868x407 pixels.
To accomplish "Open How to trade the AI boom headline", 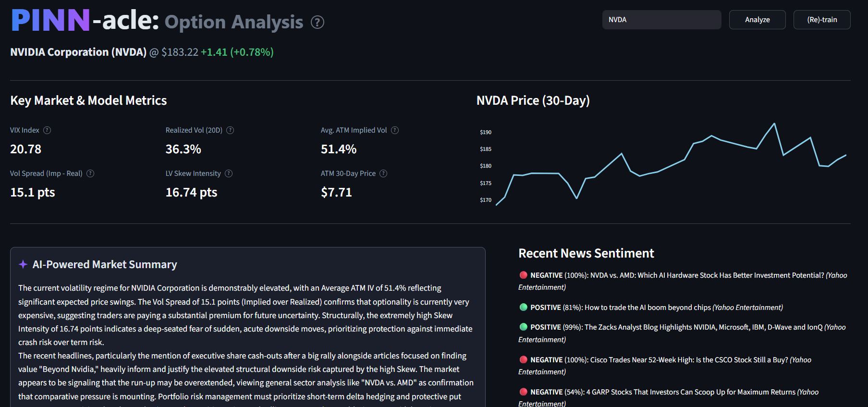I will pyautogui.click(x=657, y=308).
